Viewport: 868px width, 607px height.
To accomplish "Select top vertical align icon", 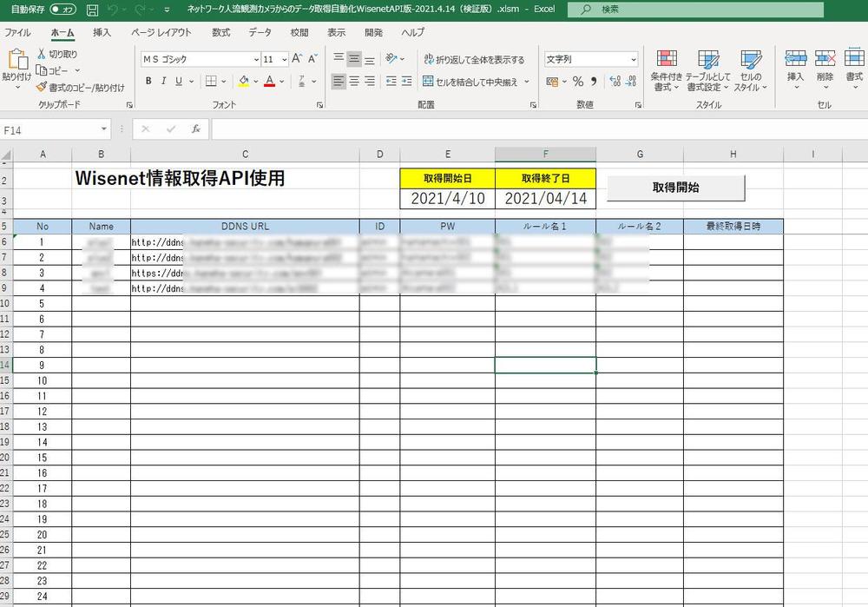I will pyautogui.click(x=339, y=58).
